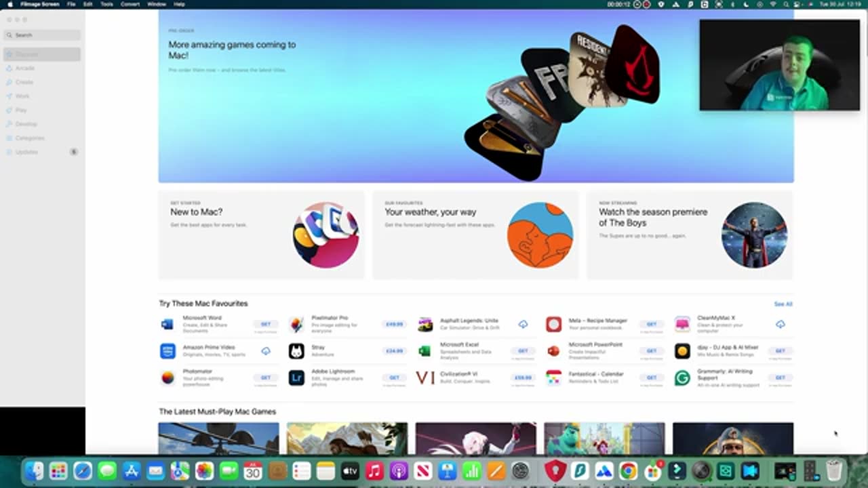Open the Civilization VI game icon

(x=425, y=378)
